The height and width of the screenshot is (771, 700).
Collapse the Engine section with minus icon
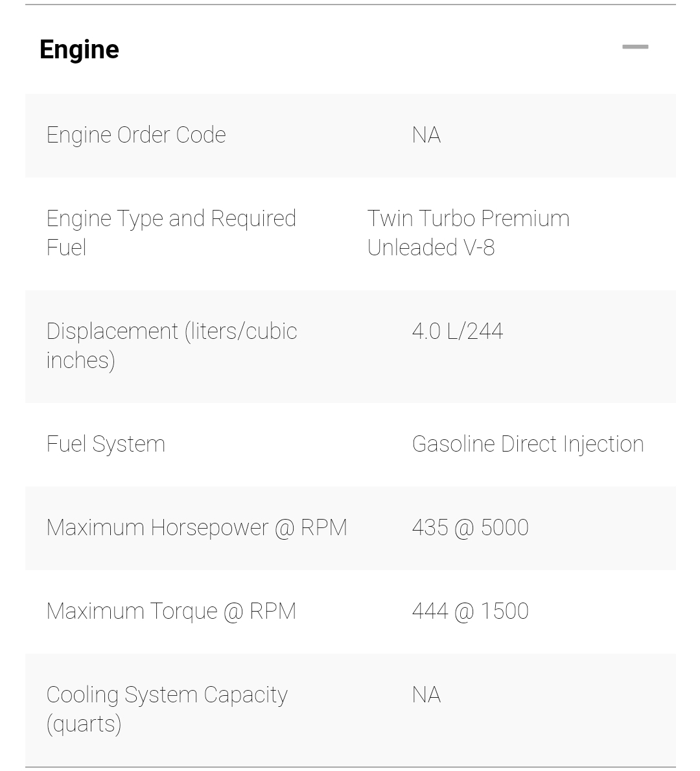[x=635, y=47]
